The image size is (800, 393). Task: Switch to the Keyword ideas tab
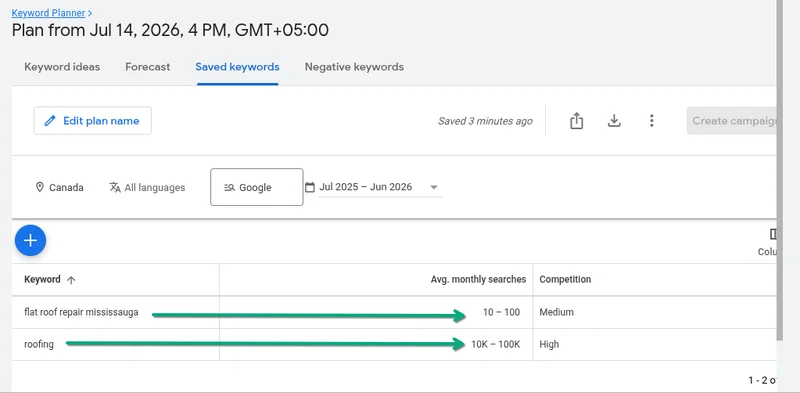tap(62, 67)
